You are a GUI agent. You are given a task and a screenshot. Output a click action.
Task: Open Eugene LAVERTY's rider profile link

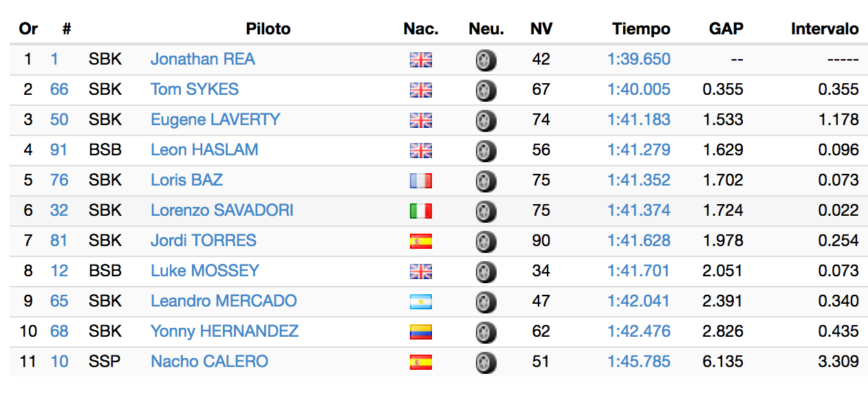(215, 120)
